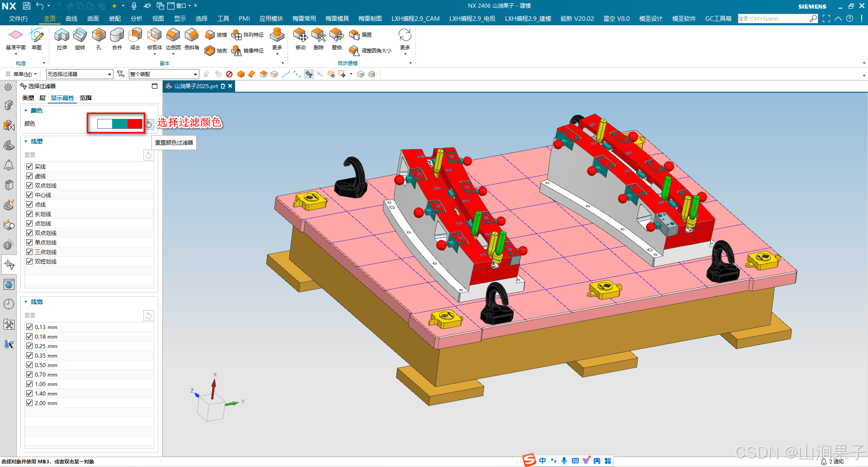
Task: Open the 无选择过滤器 dropdown
Action: [x=79, y=74]
